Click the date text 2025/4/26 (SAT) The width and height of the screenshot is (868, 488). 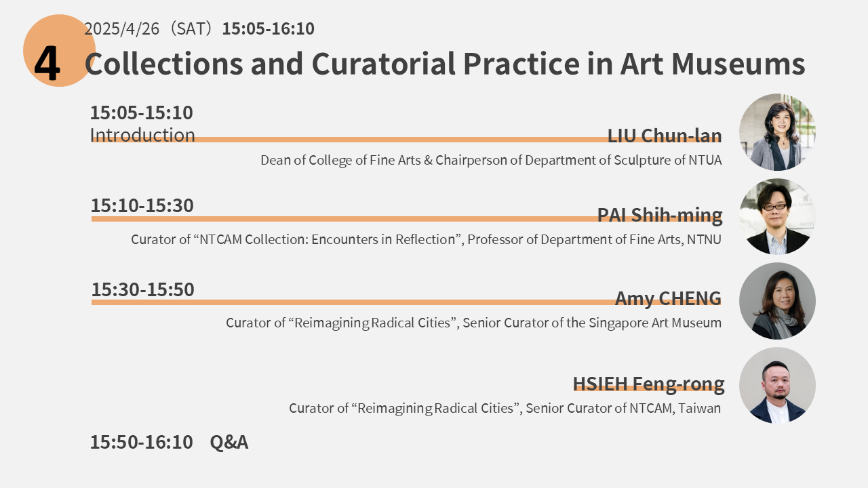[x=151, y=28]
